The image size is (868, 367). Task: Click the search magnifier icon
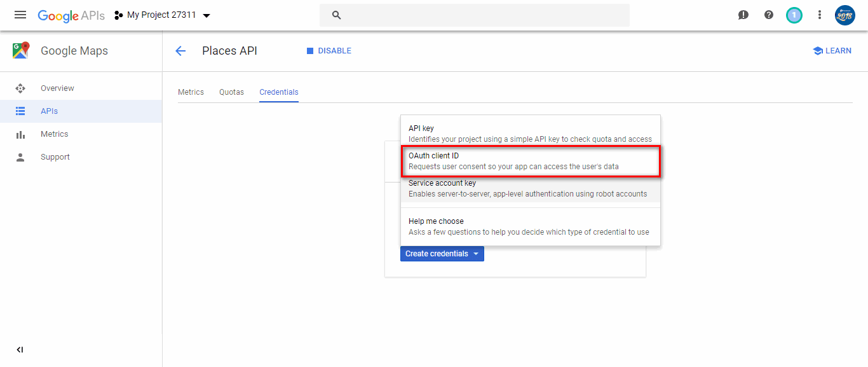(337, 15)
